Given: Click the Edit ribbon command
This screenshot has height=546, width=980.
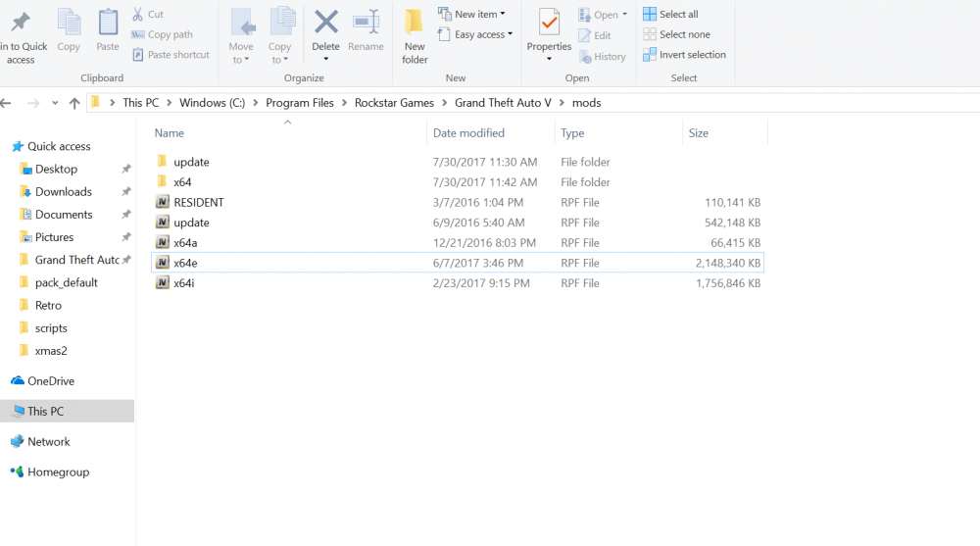Looking at the screenshot, I should (595, 35).
